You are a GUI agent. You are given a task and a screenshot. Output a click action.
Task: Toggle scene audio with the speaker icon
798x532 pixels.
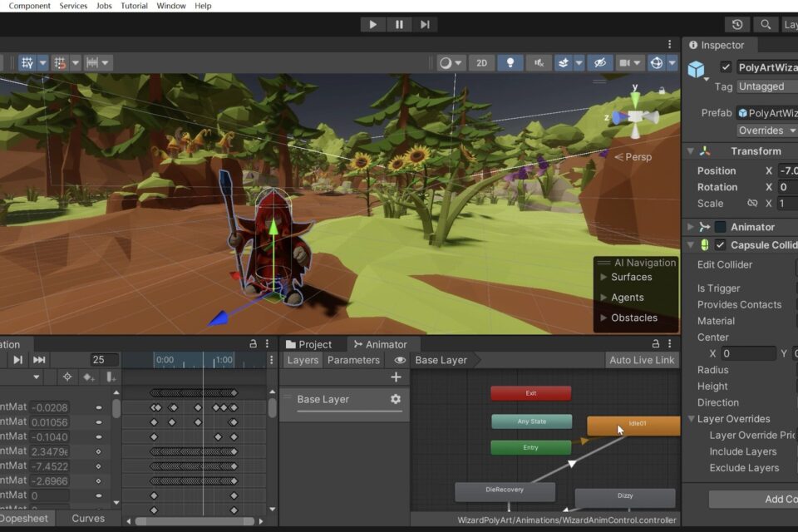pyautogui.click(x=539, y=63)
